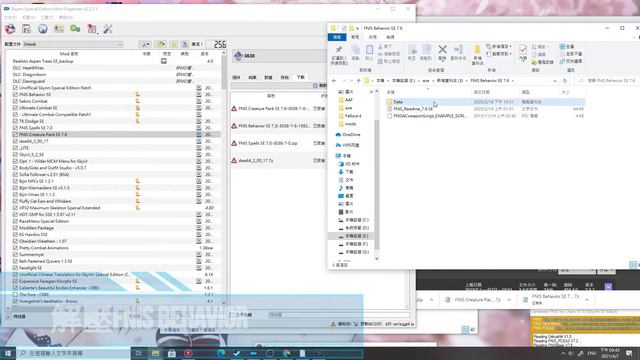Click the Rename icon in the Explorer ribbon
The width and height of the screenshot is (640, 360).
(458, 49)
